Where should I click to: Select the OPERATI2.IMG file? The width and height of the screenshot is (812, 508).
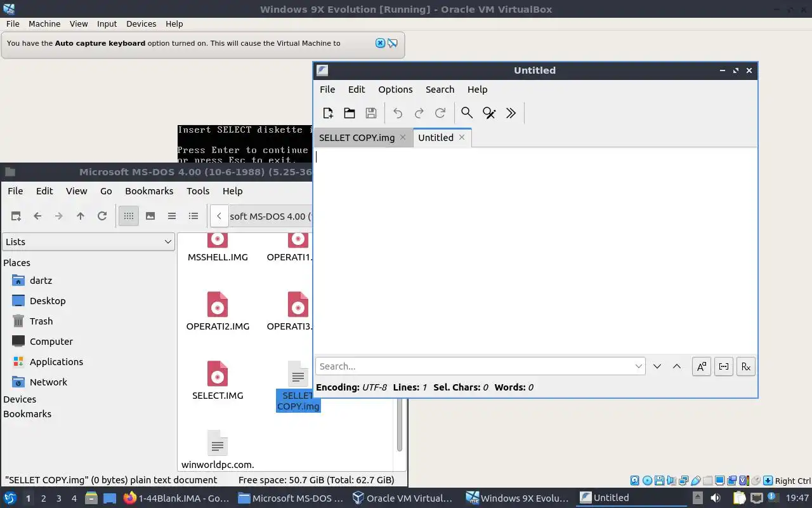pyautogui.click(x=218, y=312)
